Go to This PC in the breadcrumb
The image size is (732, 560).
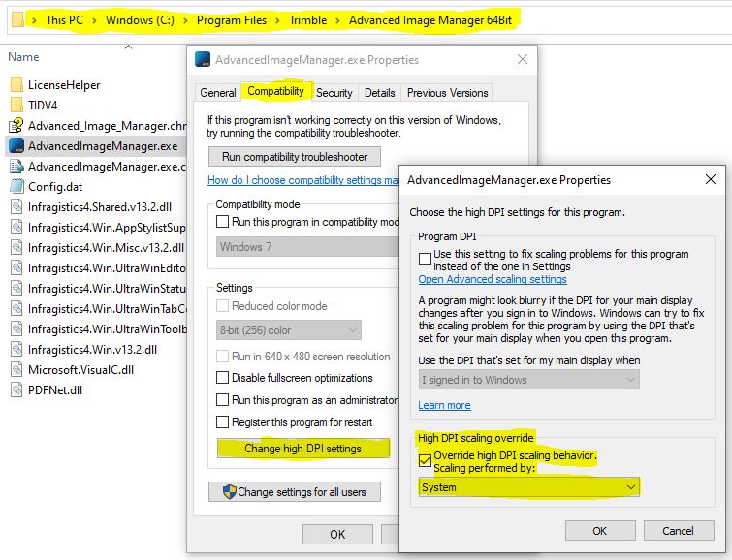click(64, 20)
